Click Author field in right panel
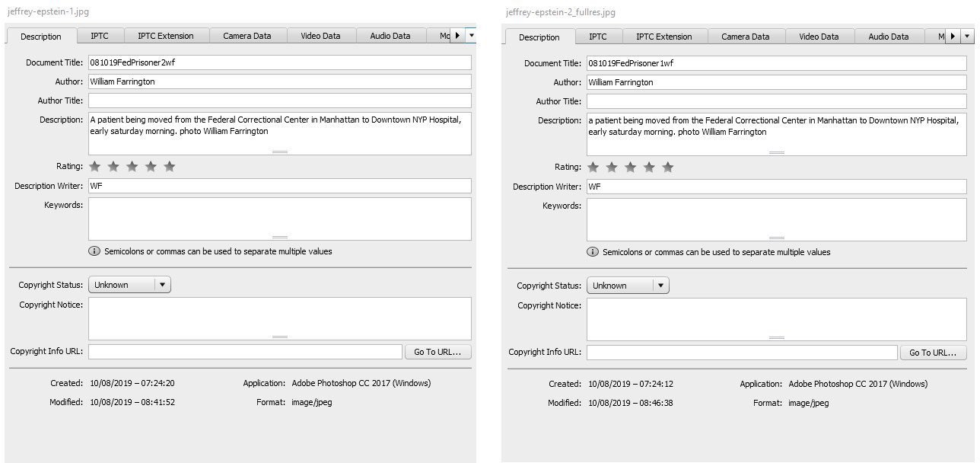Screen dimensions: 980x463 (x=777, y=82)
